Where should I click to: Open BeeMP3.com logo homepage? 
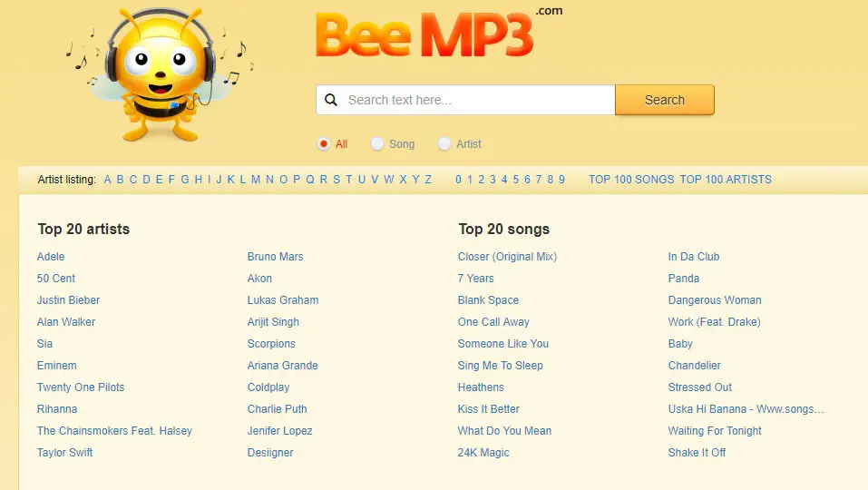pyautogui.click(x=438, y=32)
